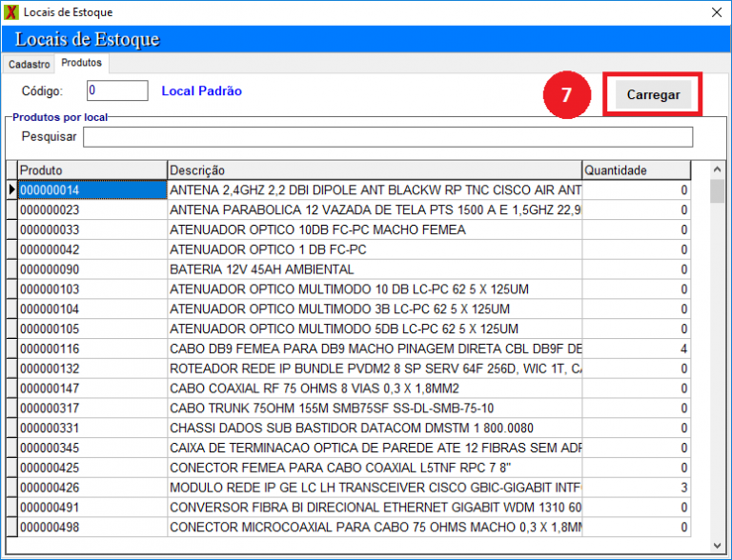Click the Quantidade column header
Image resolution: width=732 pixels, height=560 pixels.
click(635, 170)
